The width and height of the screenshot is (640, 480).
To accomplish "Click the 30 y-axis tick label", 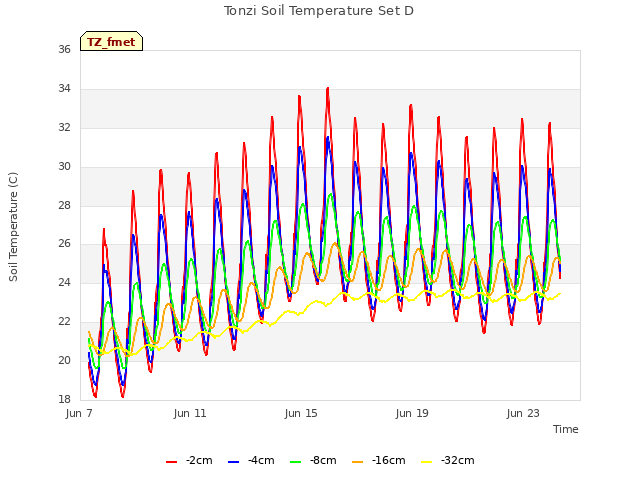I will tap(64, 167).
